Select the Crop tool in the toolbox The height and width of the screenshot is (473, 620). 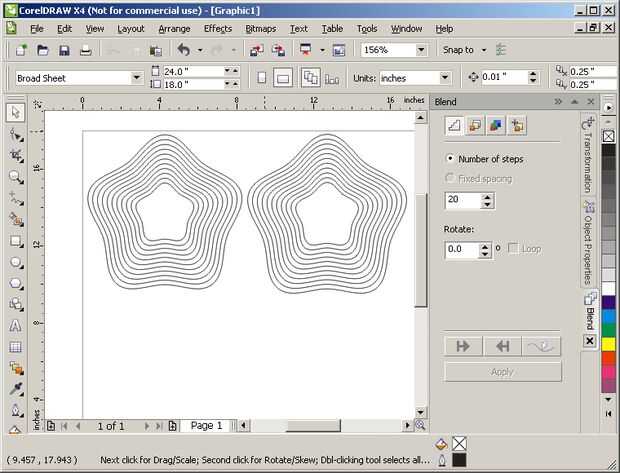[x=16, y=156]
